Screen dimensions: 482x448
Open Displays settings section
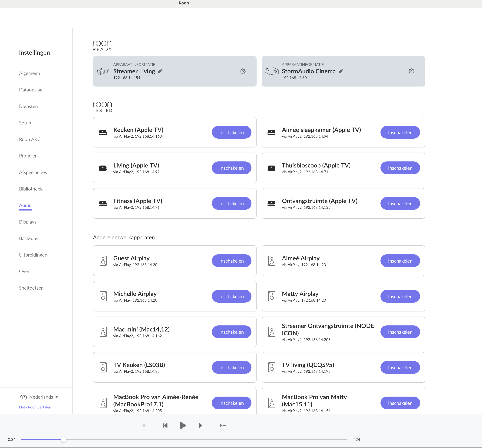[28, 222]
